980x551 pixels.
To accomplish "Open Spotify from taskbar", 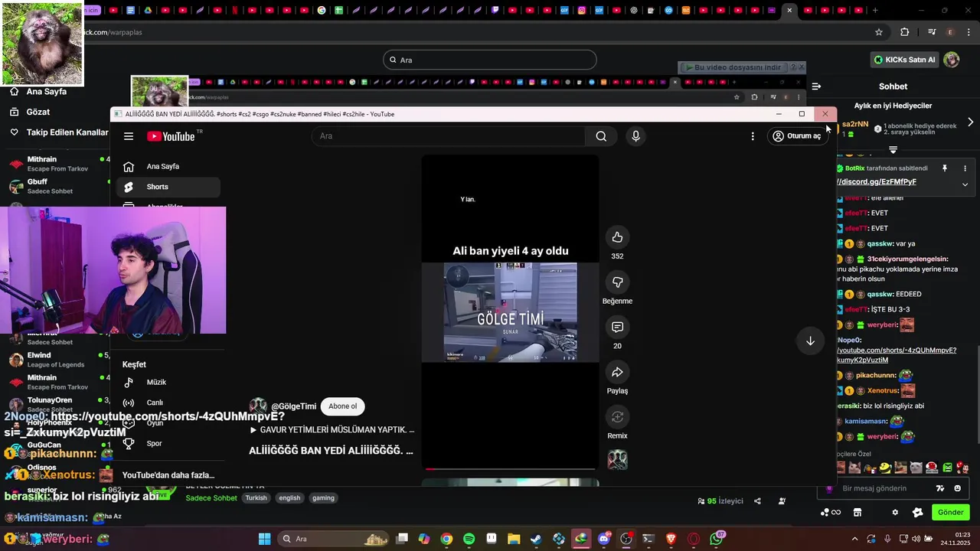I will [x=469, y=539].
